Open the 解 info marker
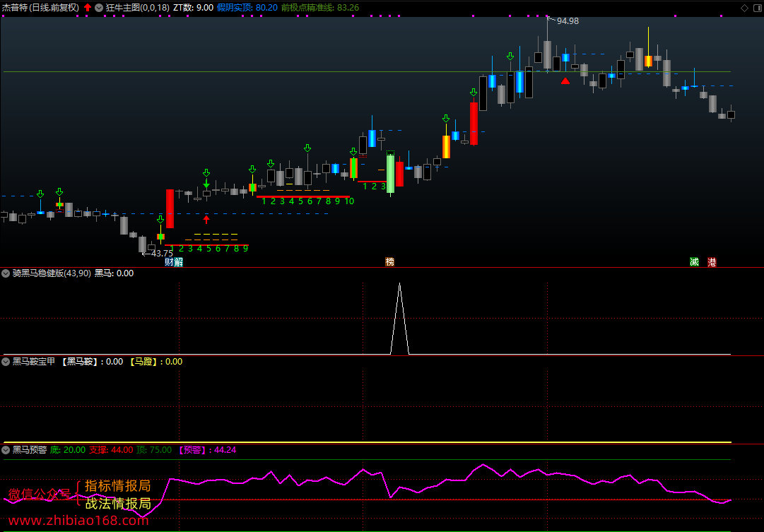 178,262
